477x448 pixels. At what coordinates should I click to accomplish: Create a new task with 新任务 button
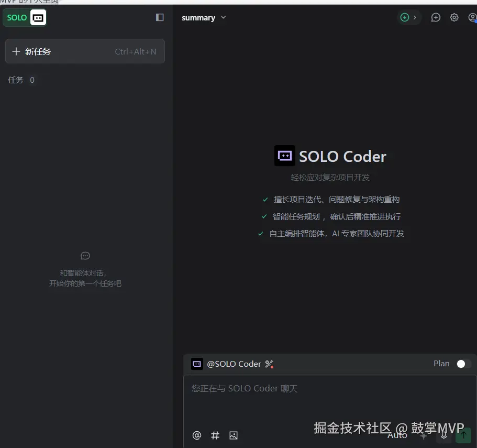tap(85, 51)
